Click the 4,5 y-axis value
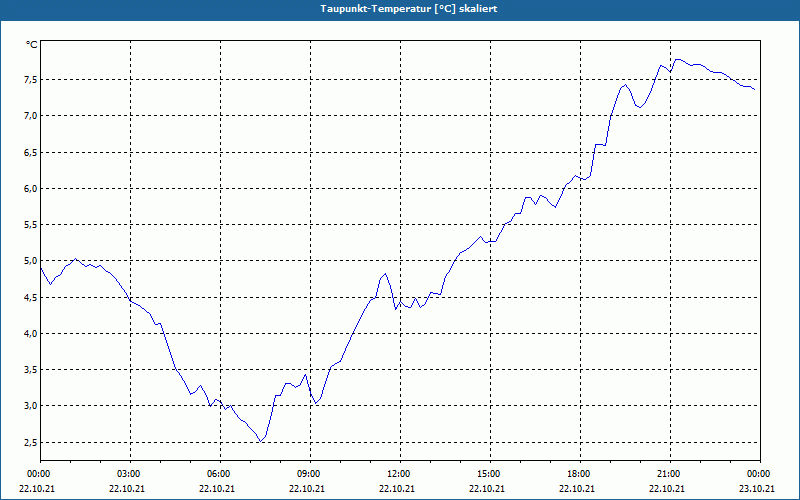This screenshot has height=500, width=800. pyautogui.click(x=30, y=297)
